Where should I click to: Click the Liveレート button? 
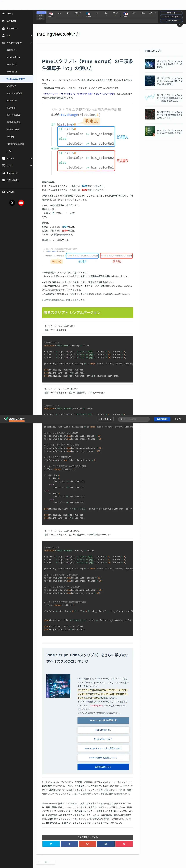(x=171, y=13)
